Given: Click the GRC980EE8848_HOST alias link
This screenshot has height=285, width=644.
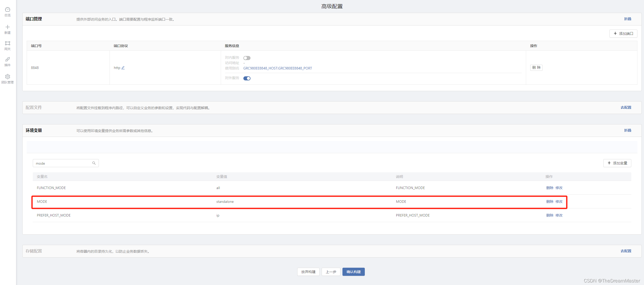Looking at the screenshot, I should tap(277, 68).
